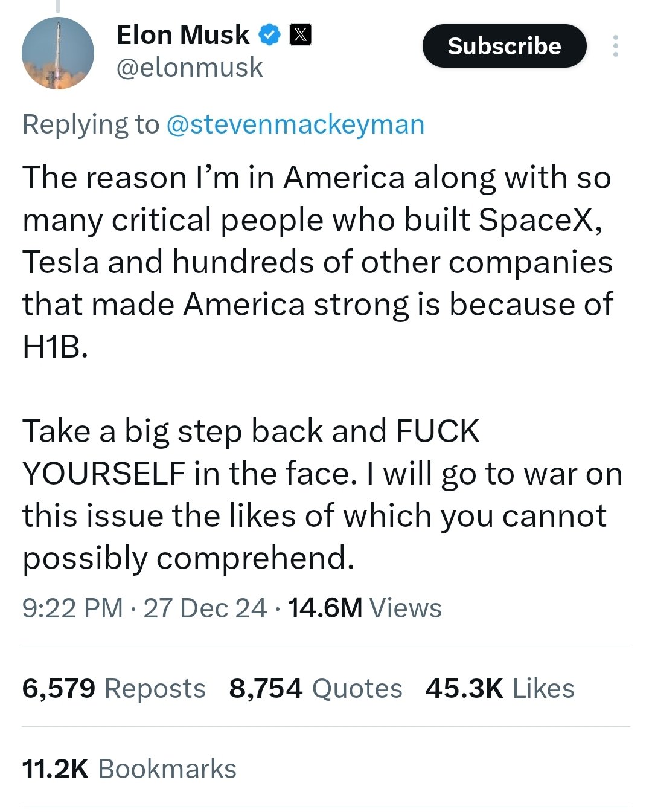View the 14.6M Views analytics

365,608
